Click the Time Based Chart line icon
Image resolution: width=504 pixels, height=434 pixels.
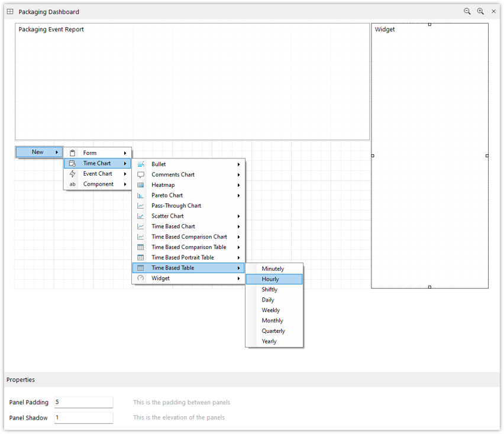[141, 226]
